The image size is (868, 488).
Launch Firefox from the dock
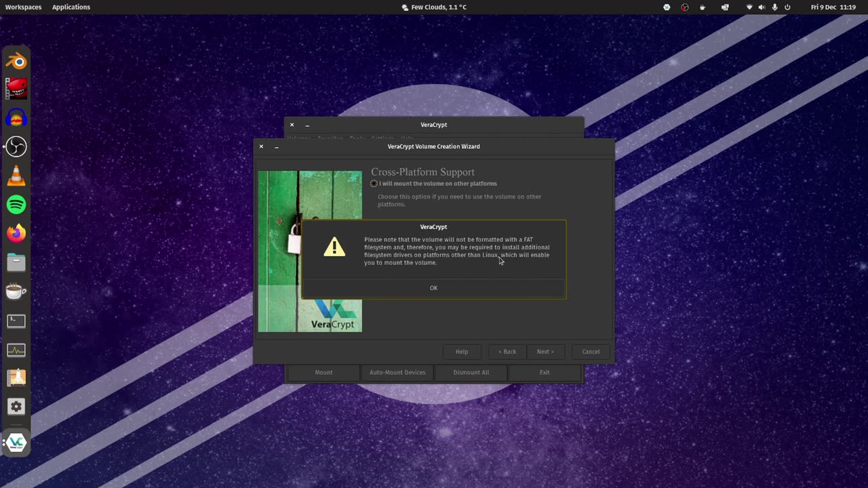pos(16,233)
